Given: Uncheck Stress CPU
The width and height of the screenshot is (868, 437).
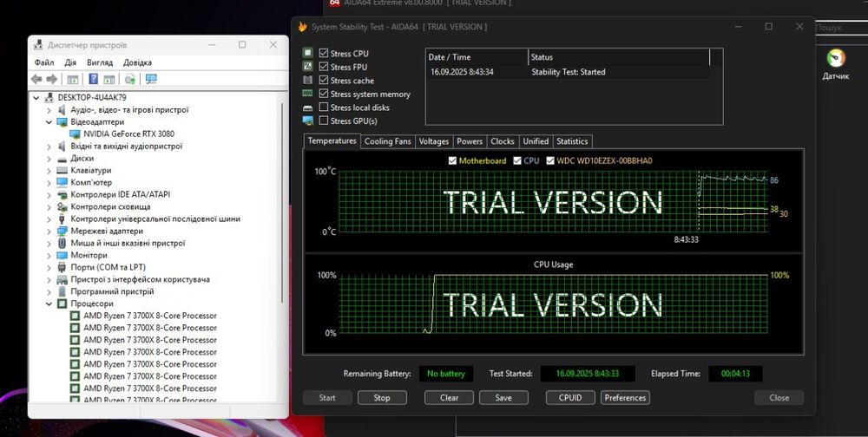Looking at the screenshot, I should tap(324, 53).
